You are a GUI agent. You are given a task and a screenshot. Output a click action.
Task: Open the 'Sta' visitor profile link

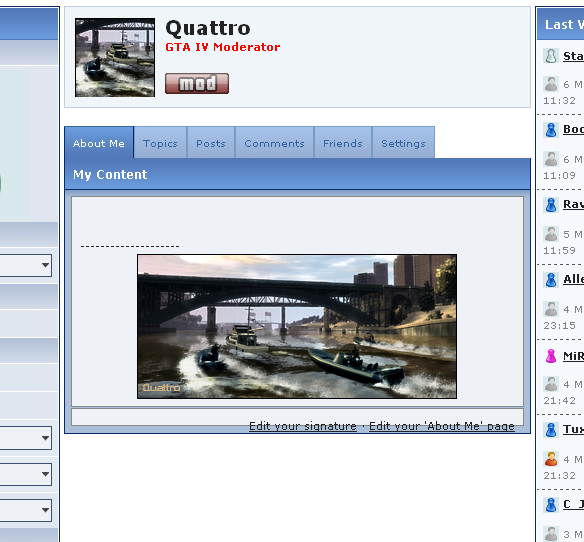click(x=573, y=56)
